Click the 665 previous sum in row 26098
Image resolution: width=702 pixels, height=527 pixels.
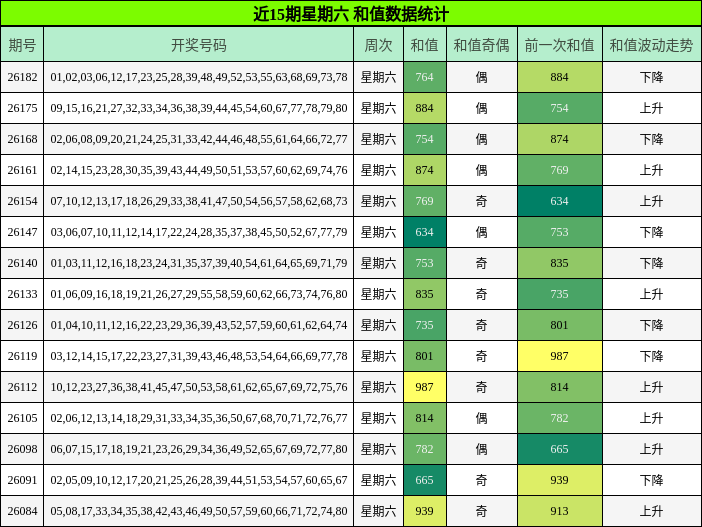[x=560, y=449]
